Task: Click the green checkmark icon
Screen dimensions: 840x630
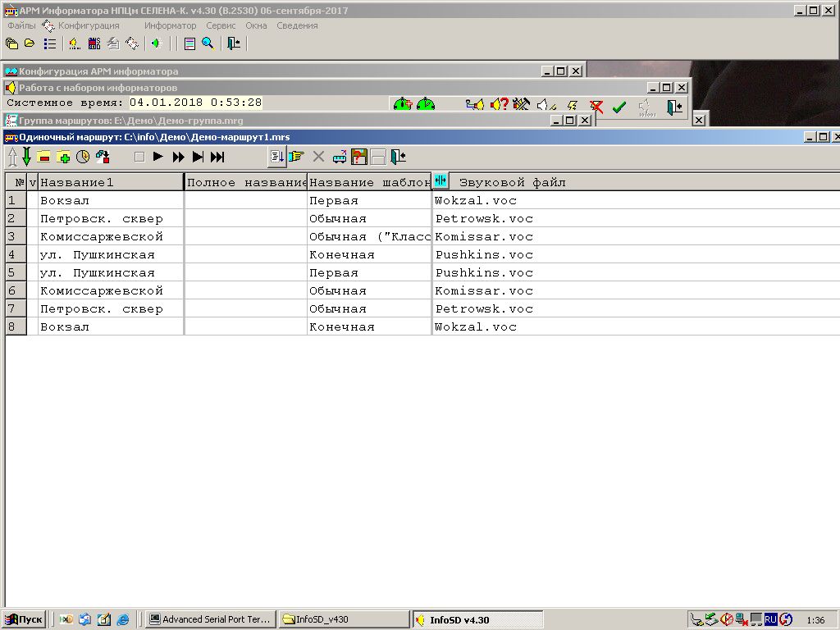Action: point(619,107)
